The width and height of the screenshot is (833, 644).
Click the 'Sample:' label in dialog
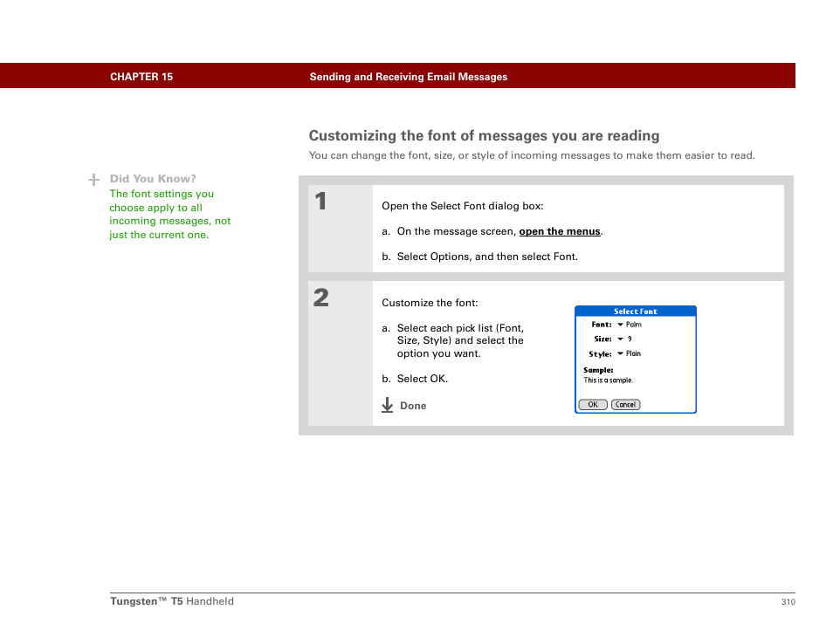[x=598, y=370]
